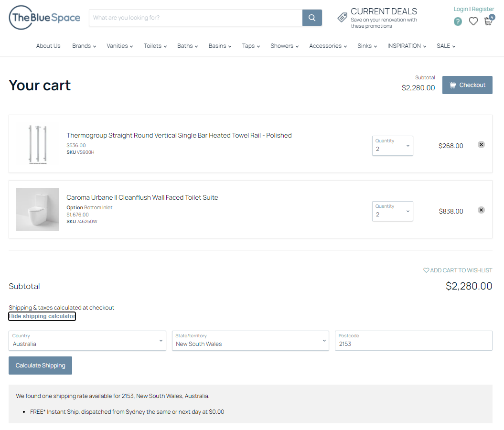
Task: Open Thermogroup Heated Towel Rail product link
Action: click(x=179, y=135)
